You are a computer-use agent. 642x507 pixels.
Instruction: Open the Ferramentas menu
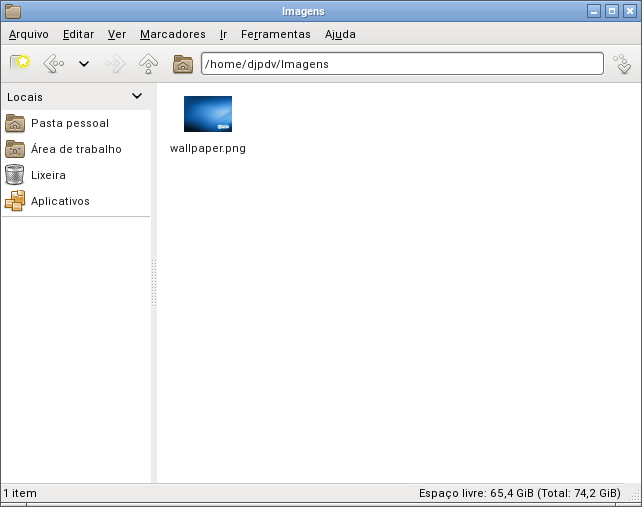(x=276, y=34)
